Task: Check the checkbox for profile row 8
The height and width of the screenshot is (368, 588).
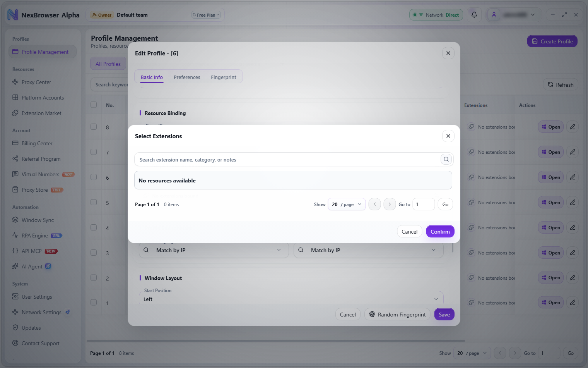Action: coord(94,127)
